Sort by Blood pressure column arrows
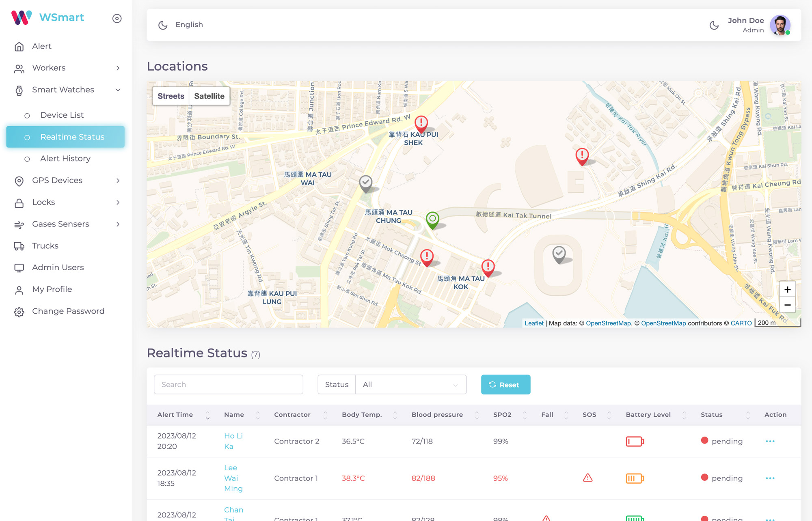The image size is (812, 521). (477, 415)
